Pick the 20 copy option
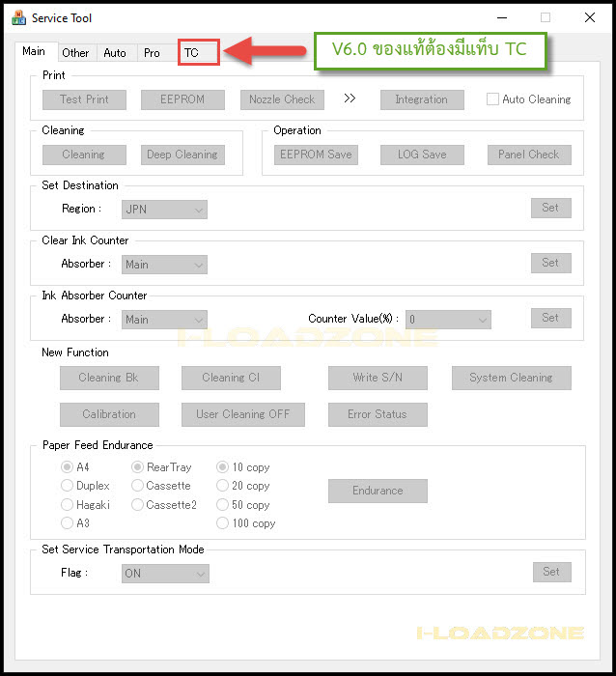The height and width of the screenshot is (676, 616). 222,486
